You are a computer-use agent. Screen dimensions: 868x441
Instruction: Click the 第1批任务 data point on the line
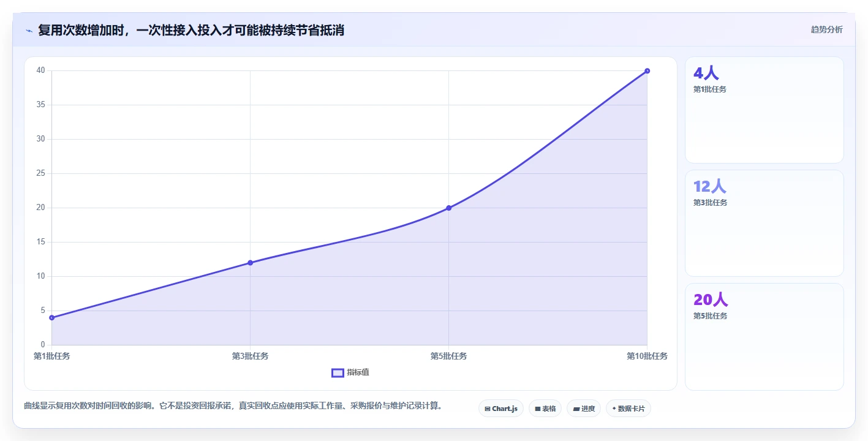tap(52, 317)
